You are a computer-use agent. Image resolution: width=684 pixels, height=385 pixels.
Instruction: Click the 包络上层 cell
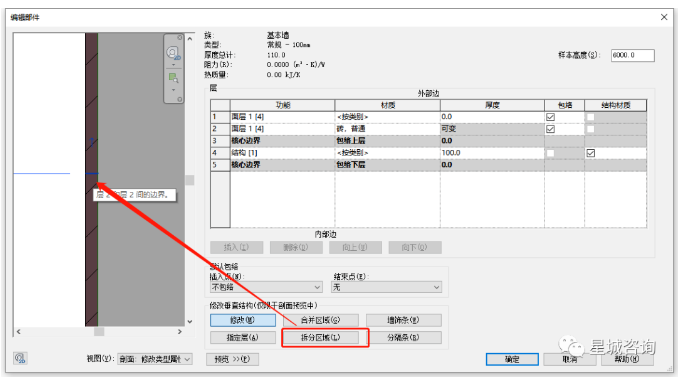point(387,141)
